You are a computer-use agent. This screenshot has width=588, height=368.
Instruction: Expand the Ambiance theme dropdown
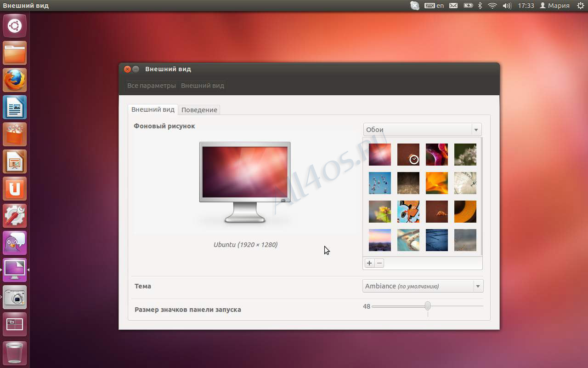coord(423,286)
